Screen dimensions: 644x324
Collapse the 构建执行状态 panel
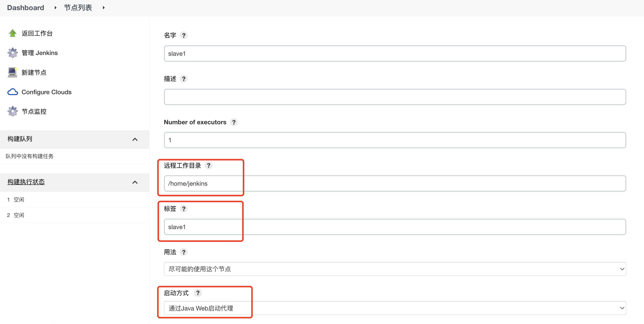135,182
